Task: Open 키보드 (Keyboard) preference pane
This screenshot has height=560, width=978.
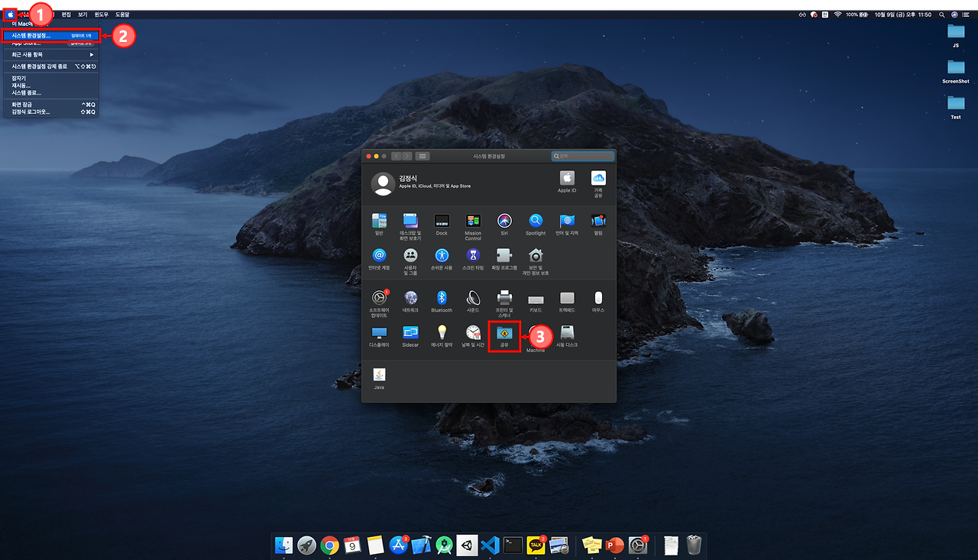Action: point(536,301)
